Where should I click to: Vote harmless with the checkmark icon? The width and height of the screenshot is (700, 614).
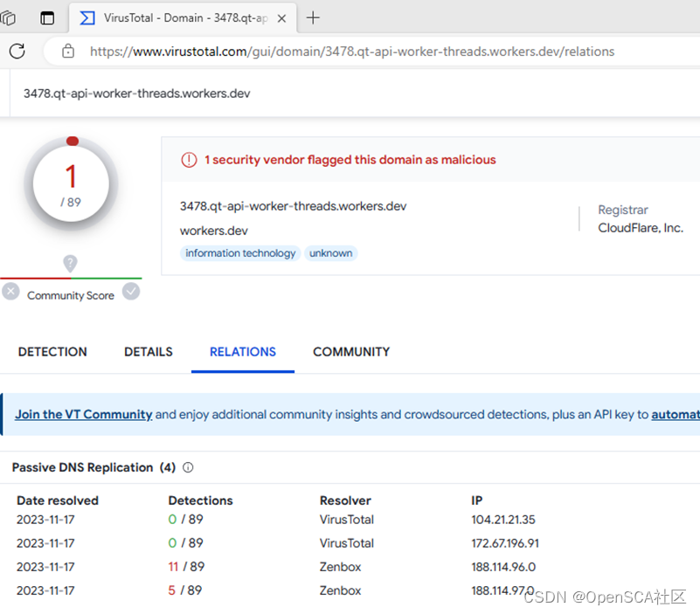click(131, 292)
